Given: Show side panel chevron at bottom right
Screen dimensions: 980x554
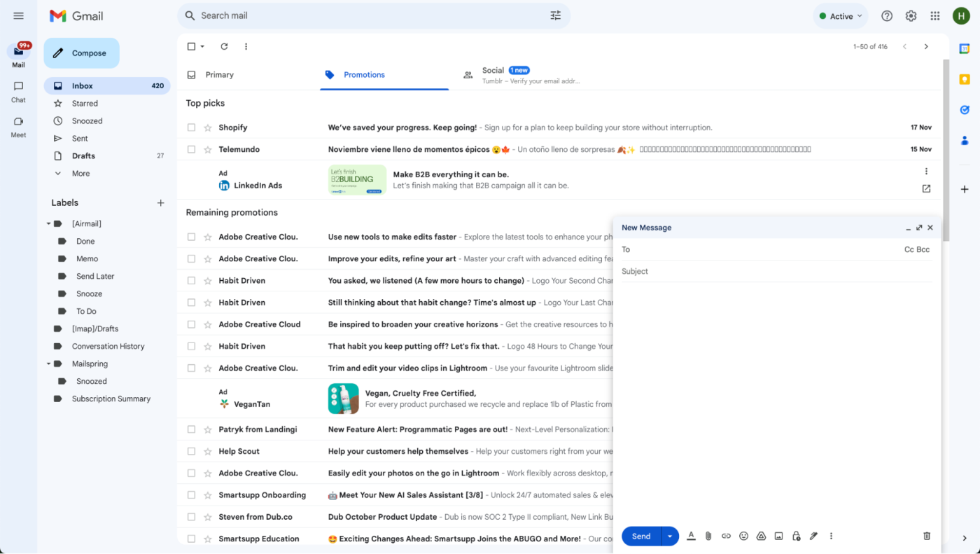Looking at the screenshot, I should [965, 538].
